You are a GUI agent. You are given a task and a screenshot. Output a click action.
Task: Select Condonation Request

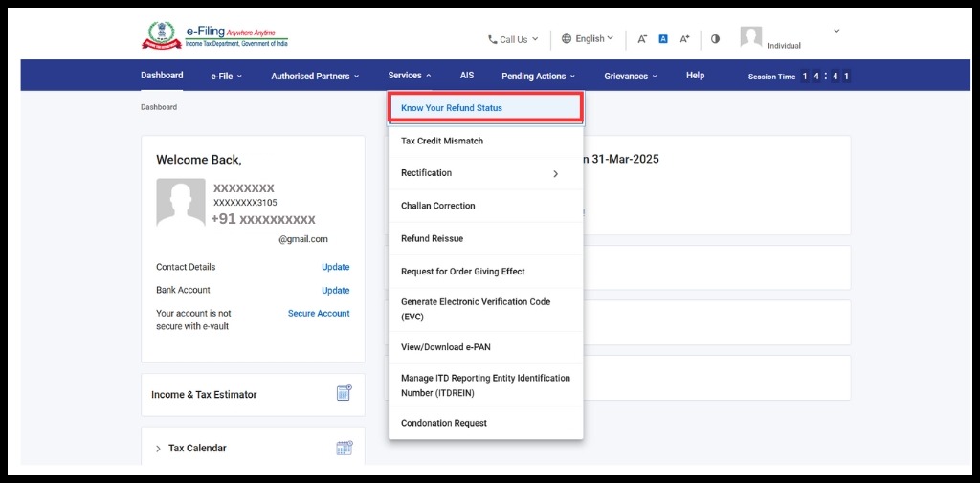coord(485,423)
